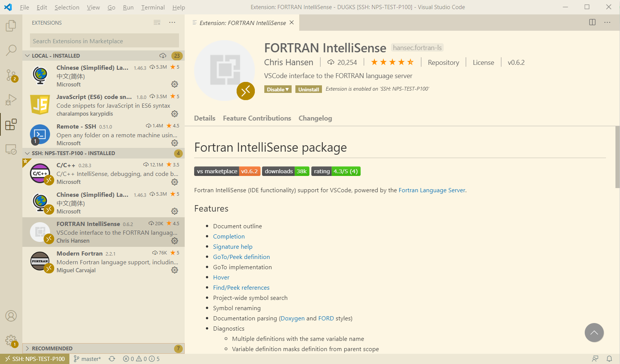620x364 pixels.
Task: Open the Edit menu
Action: click(x=42, y=7)
